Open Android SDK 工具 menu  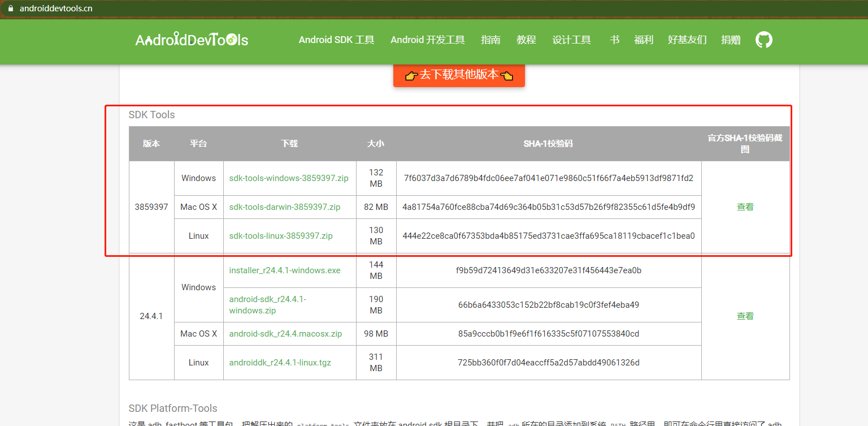pos(337,40)
